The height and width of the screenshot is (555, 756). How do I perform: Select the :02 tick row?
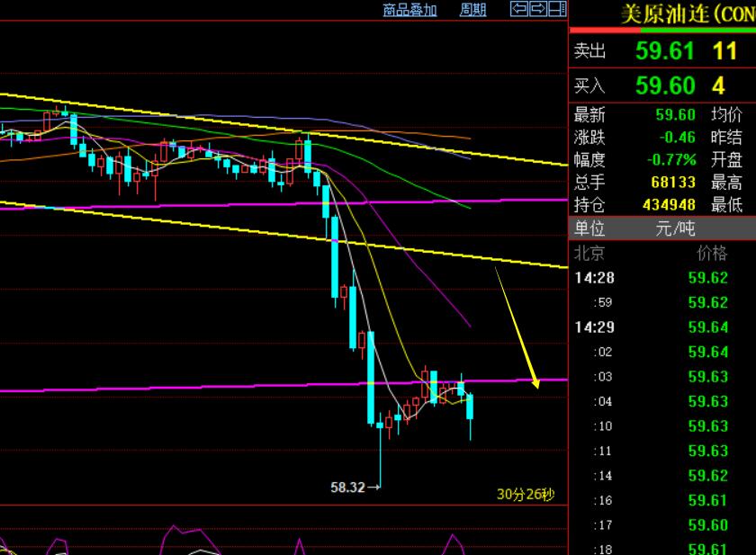coord(662,352)
